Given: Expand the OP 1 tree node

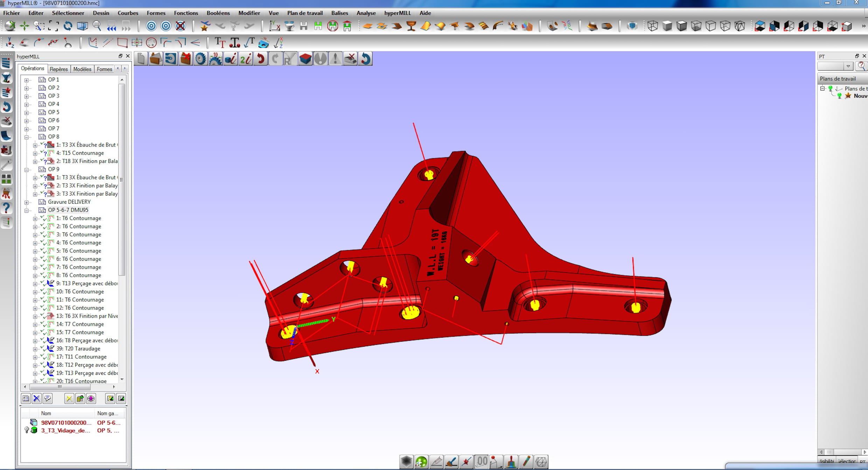Looking at the screenshot, I should pos(27,80).
